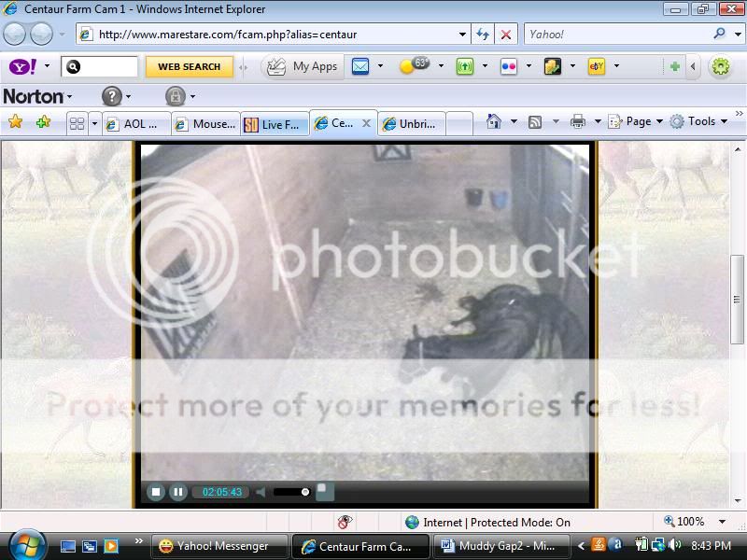The height and width of the screenshot is (560, 747).
Task: Open the Flickr dots icon
Action: coord(509,66)
